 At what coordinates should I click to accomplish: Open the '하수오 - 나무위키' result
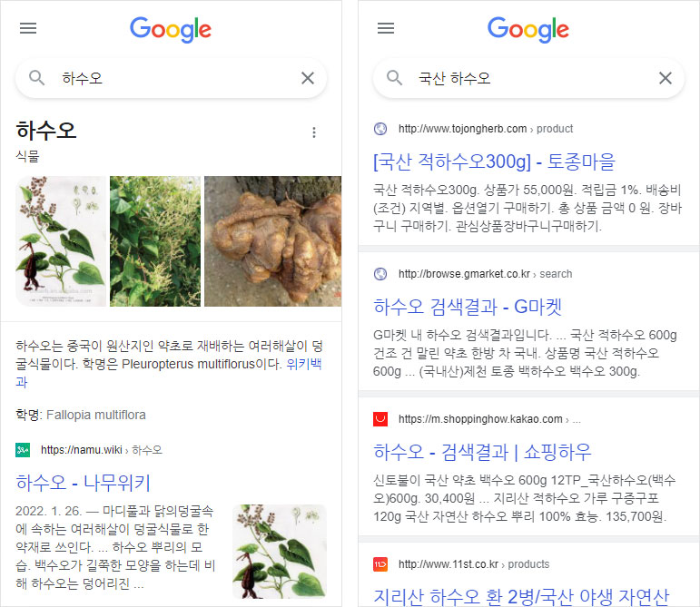(x=83, y=482)
